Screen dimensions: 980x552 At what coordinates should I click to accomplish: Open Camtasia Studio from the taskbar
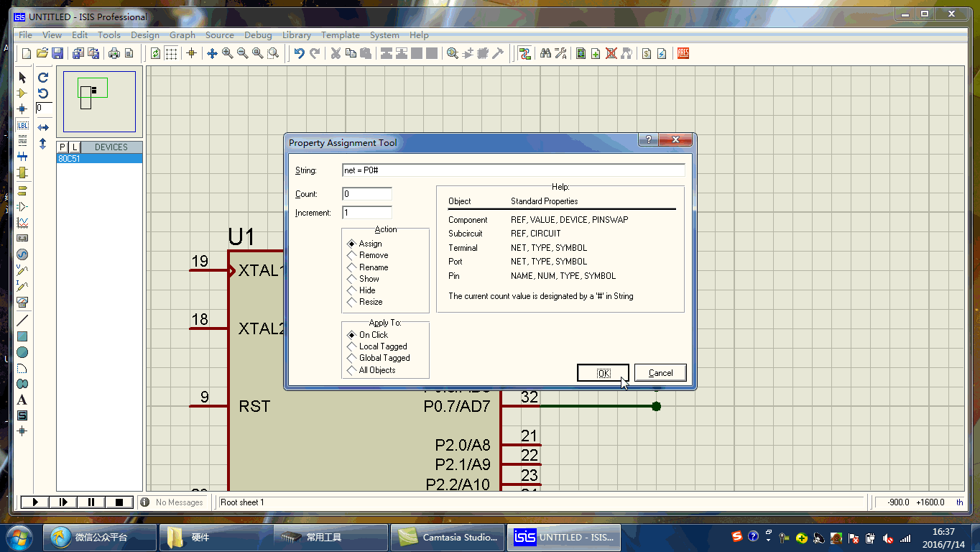pos(448,538)
